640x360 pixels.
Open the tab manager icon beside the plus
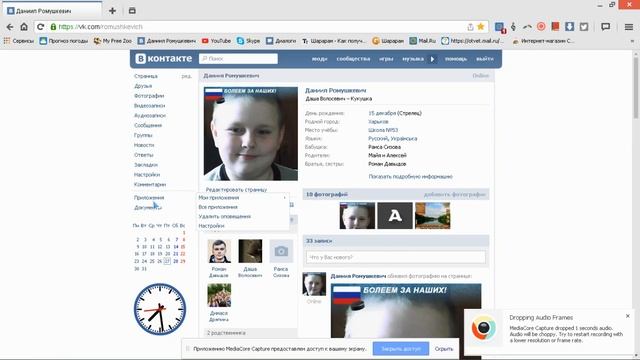click(x=132, y=11)
